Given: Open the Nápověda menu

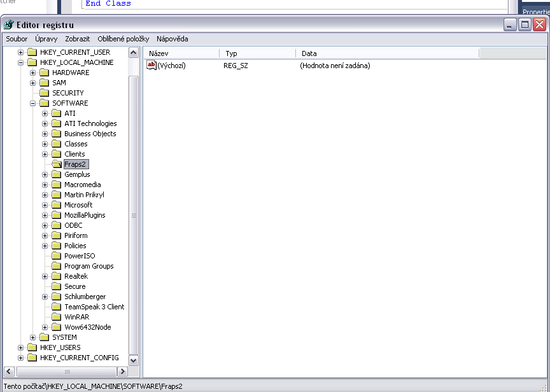Looking at the screenshot, I should pos(173,39).
